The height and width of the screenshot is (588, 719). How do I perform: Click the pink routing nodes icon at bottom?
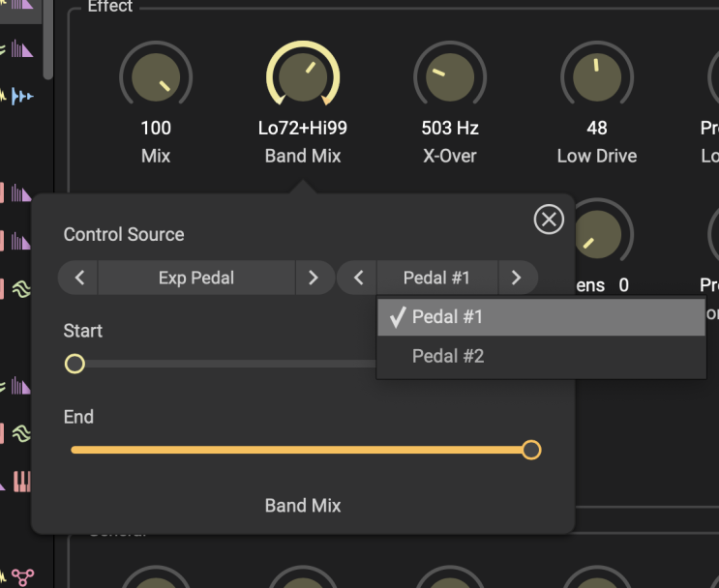[x=21, y=577]
